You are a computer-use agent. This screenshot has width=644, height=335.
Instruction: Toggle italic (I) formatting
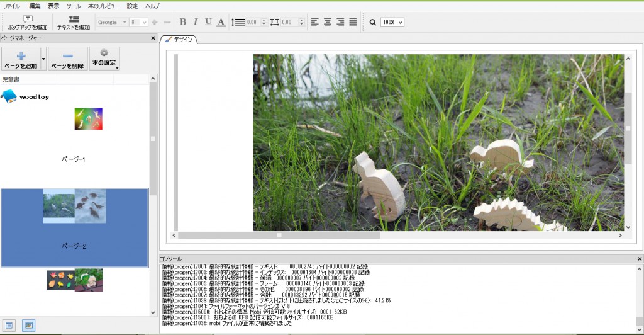196,22
